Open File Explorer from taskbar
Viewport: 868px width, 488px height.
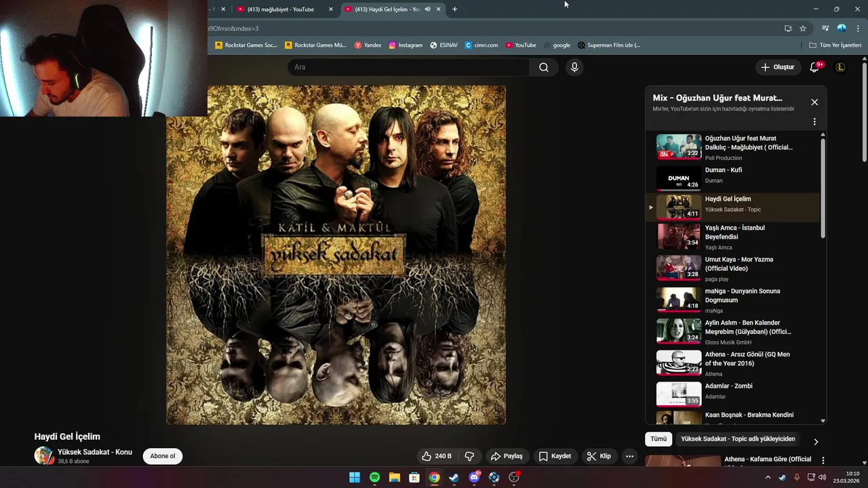(x=394, y=477)
